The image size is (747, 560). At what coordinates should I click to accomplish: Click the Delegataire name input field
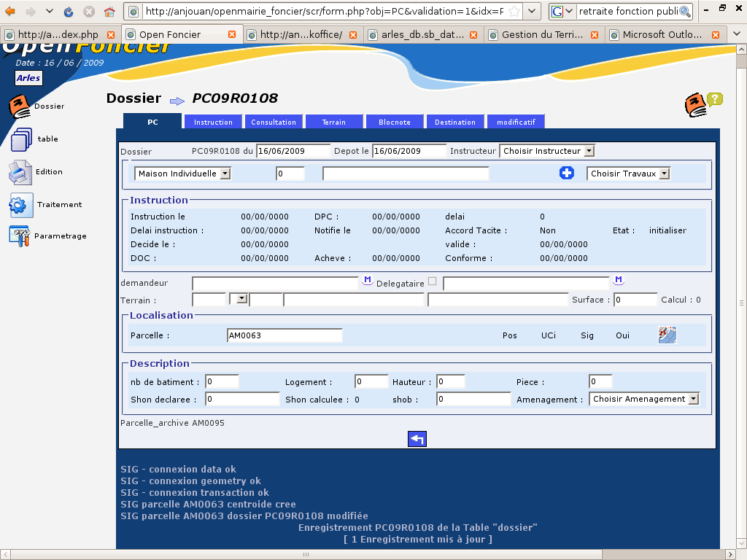[x=526, y=284]
